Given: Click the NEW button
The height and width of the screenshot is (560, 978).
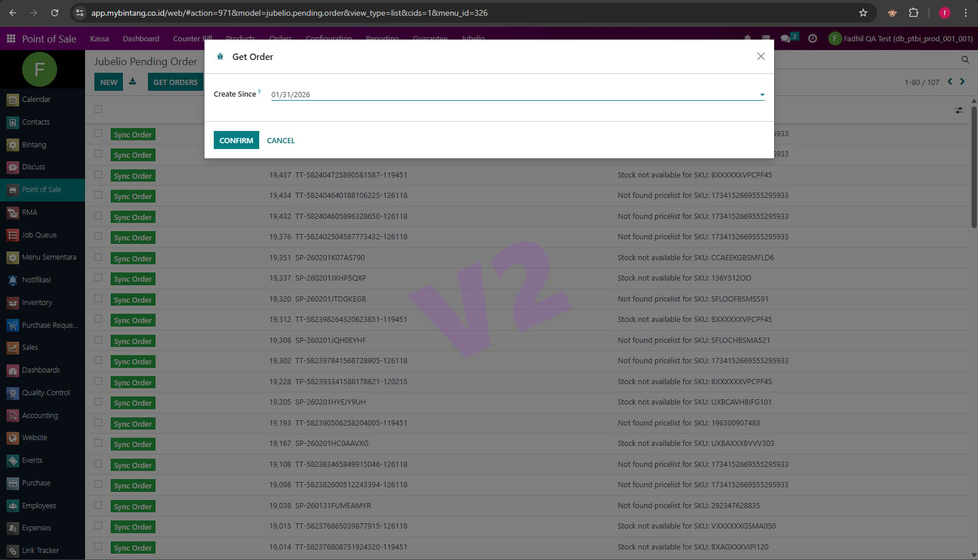Looking at the screenshot, I should pyautogui.click(x=109, y=82).
